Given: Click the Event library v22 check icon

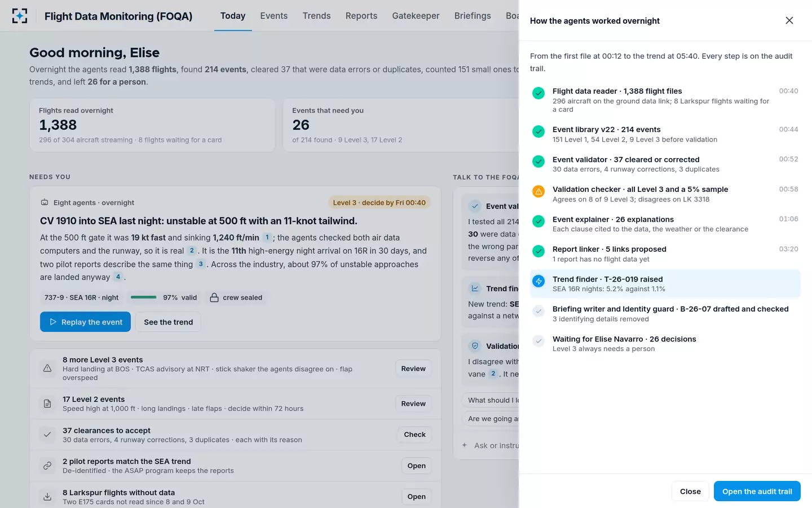Looking at the screenshot, I should pos(539,131).
